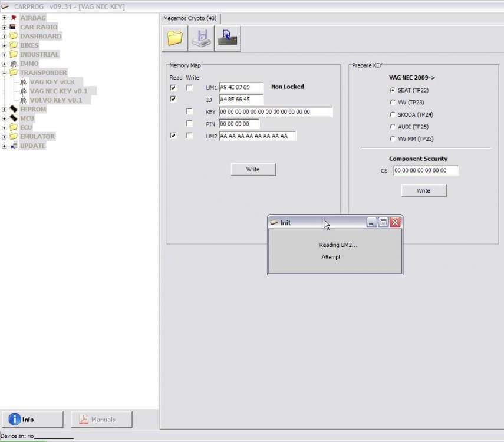The height and width of the screenshot is (442, 504).
Task: Expand the EEPROM tree node
Action: pos(4,110)
